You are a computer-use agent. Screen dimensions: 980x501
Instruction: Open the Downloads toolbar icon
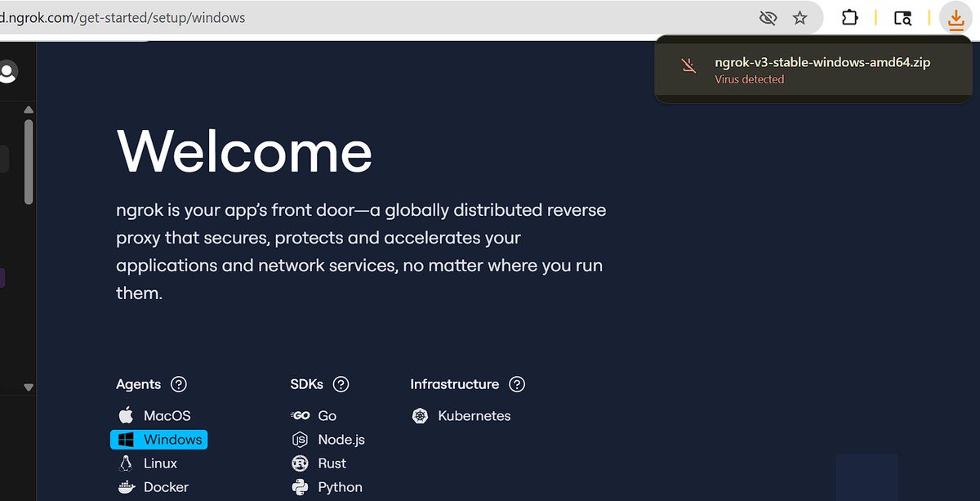(x=955, y=17)
